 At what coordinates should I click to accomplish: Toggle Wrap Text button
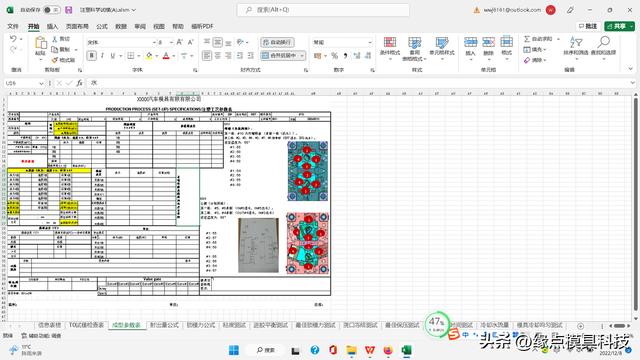(277, 42)
